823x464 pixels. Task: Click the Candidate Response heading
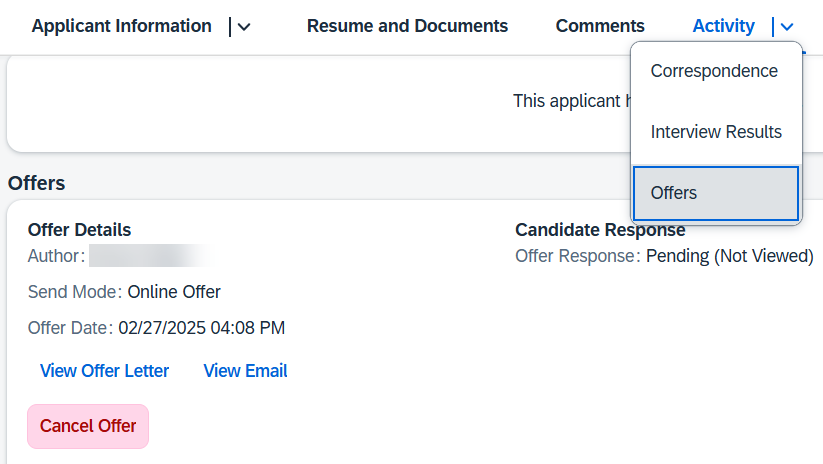point(600,229)
